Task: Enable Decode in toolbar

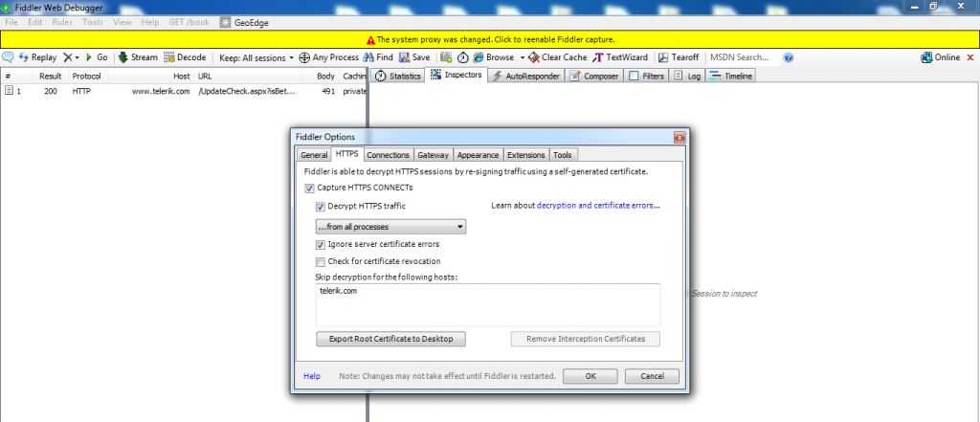Action: click(x=185, y=57)
